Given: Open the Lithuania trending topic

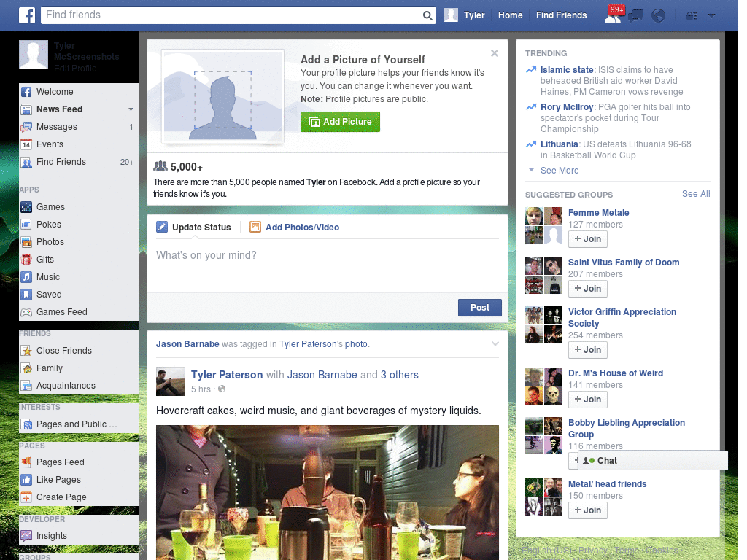Looking at the screenshot, I should pyautogui.click(x=559, y=144).
